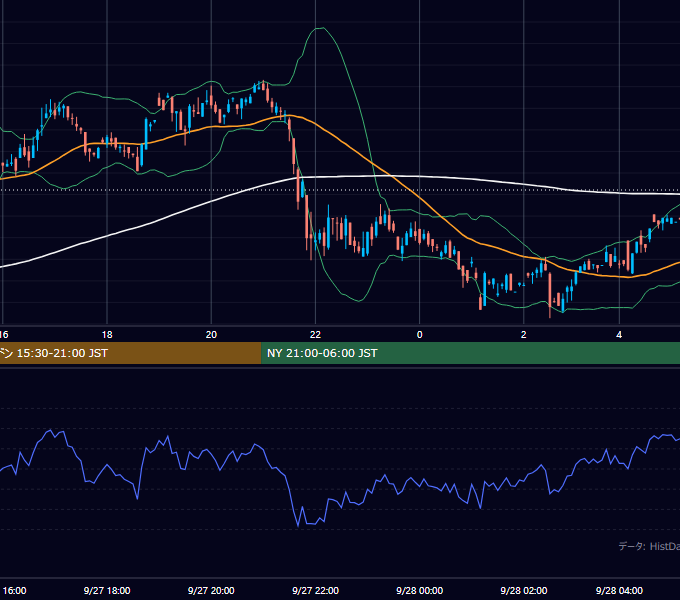Click the price chart axis label 18
Viewport: 680px width, 600px height.
tap(107, 335)
